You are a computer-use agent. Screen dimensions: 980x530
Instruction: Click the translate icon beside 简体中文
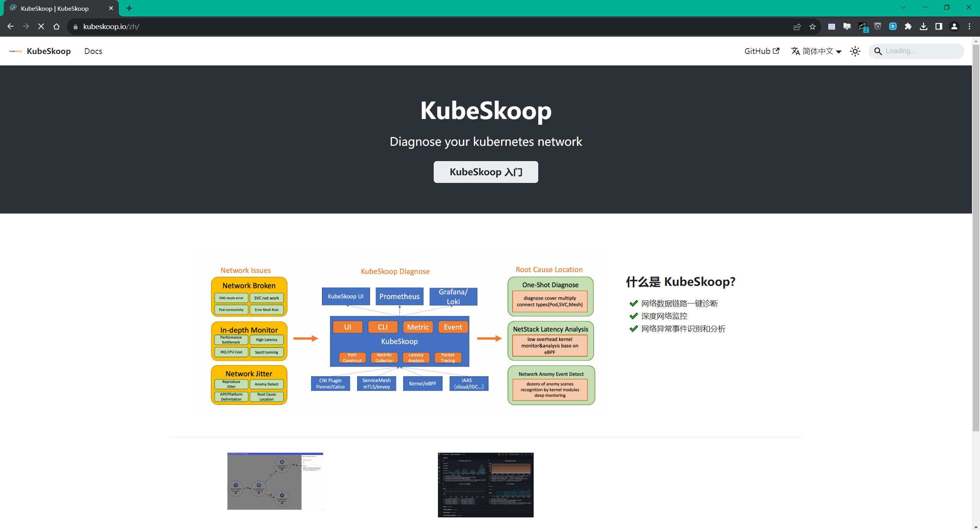pyautogui.click(x=795, y=51)
